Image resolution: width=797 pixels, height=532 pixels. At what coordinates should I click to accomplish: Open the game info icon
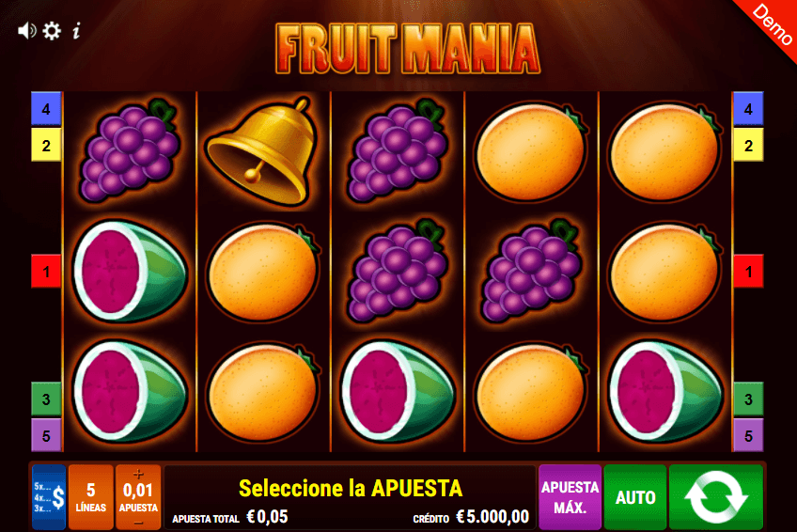[76, 31]
